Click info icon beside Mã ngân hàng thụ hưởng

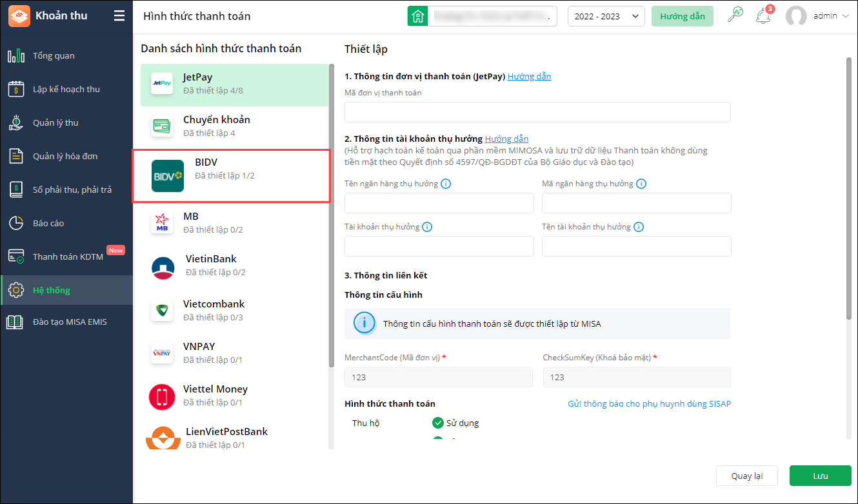tap(641, 184)
